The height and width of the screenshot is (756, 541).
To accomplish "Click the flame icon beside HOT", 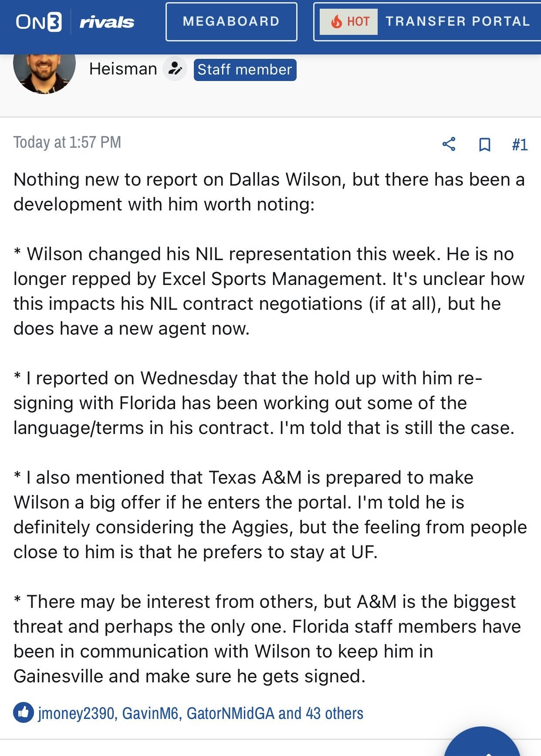I will pyautogui.click(x=336, y=21).
